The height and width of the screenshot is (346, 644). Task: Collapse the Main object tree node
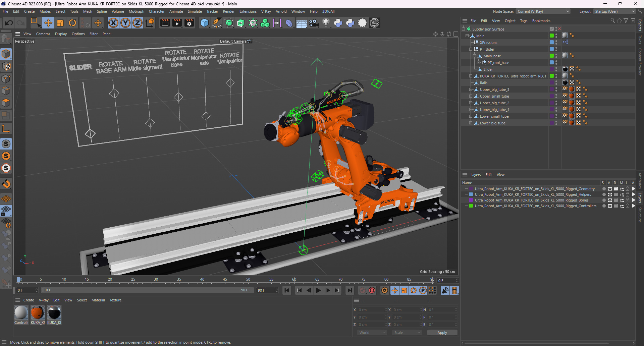(467, 36)
